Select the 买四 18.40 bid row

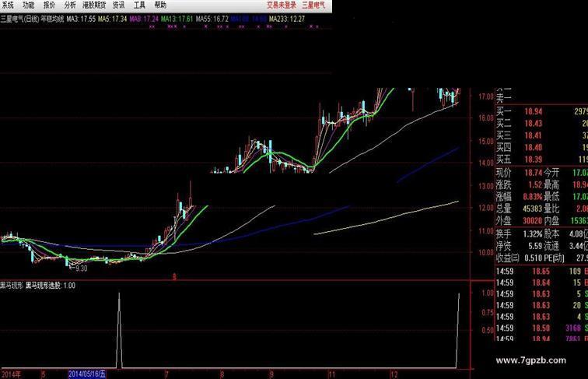pyautogui.click(x=542, y=147)
